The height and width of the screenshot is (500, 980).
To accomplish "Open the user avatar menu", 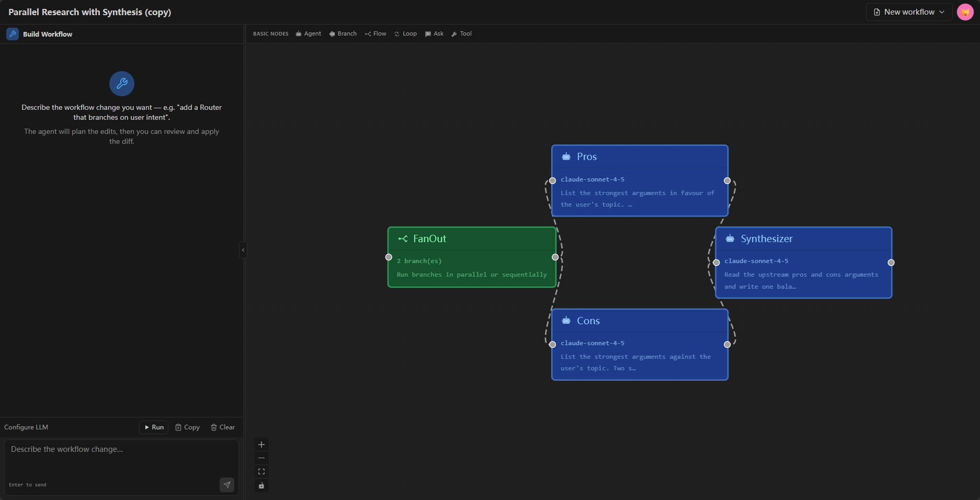I will coord(965,12).
